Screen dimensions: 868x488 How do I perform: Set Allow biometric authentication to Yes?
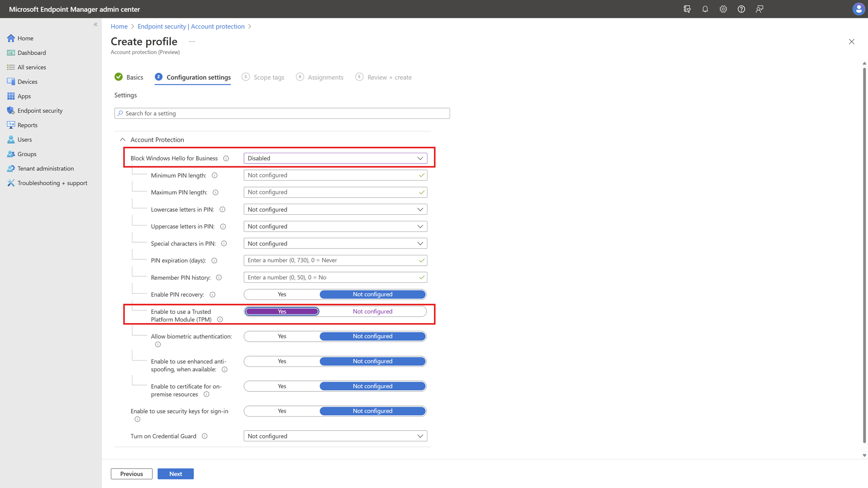pos(282,337)
